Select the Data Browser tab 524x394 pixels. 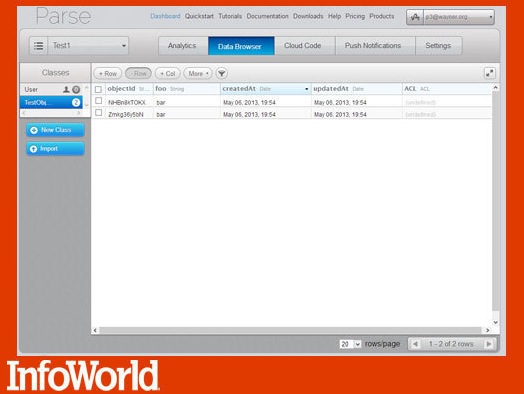pos(241,46)
